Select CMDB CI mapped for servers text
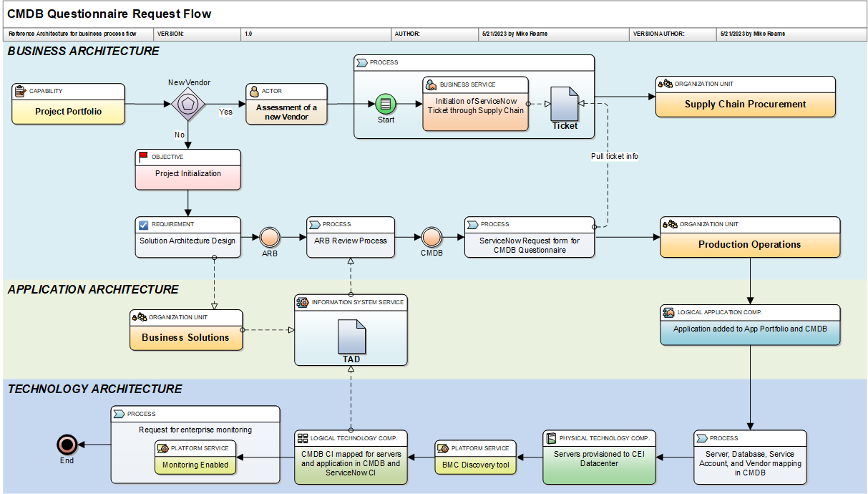868x494 pixels. click(x=351, y=463)
